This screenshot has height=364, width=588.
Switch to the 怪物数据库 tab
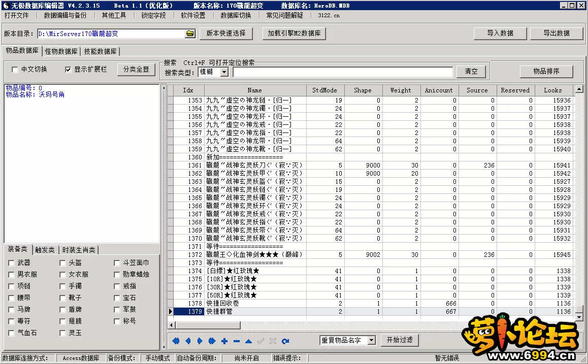point(61,51)
